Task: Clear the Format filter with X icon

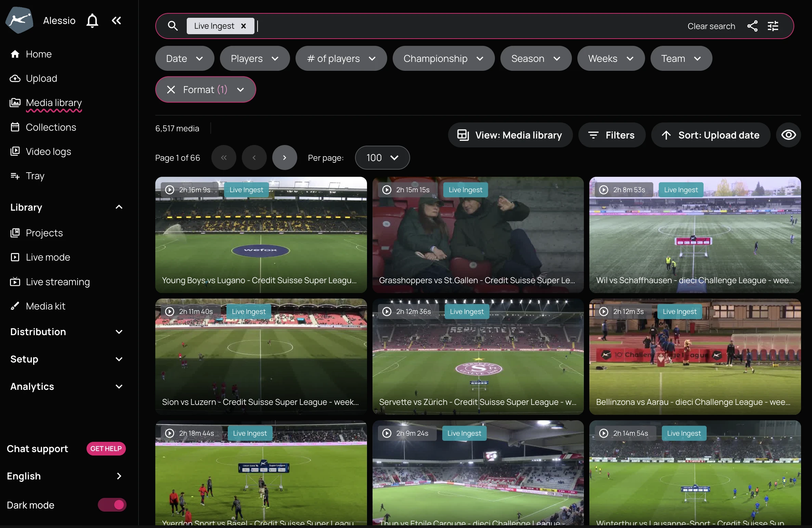Action: coord(171,90)
